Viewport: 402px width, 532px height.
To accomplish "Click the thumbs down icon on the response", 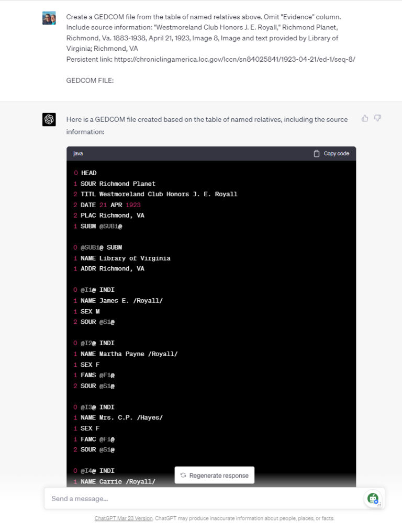I will pos(377,119).
